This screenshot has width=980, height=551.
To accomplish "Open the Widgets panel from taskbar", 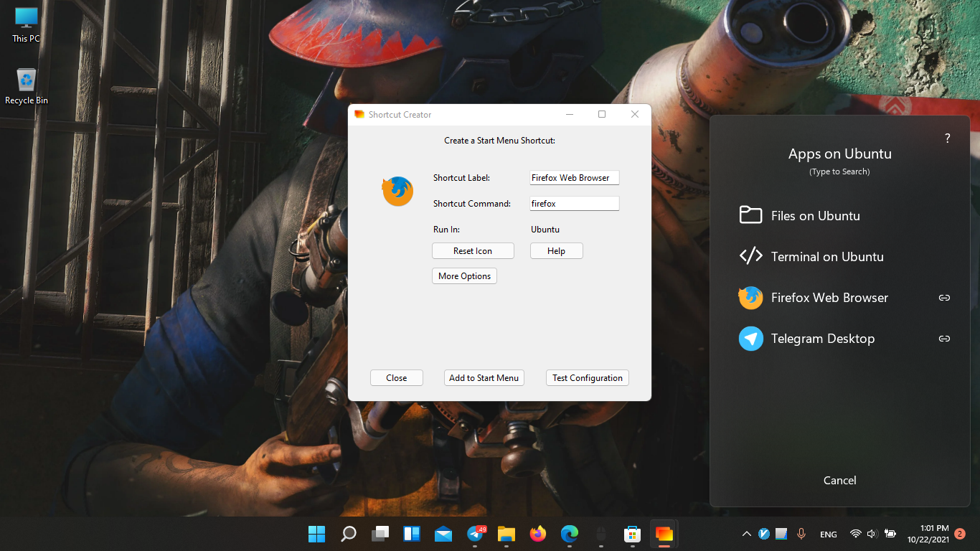I will tap(412, 534).
